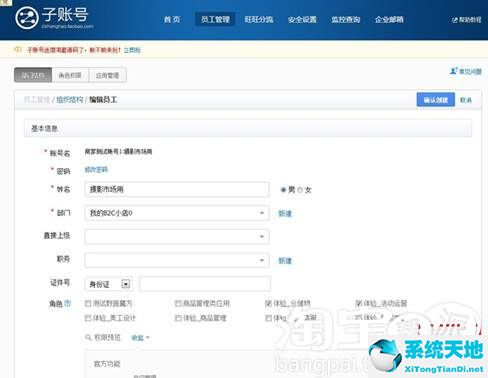Select 监控查询 in top navigation
Viewport: 488px width, 378px height.
[346, 20]
